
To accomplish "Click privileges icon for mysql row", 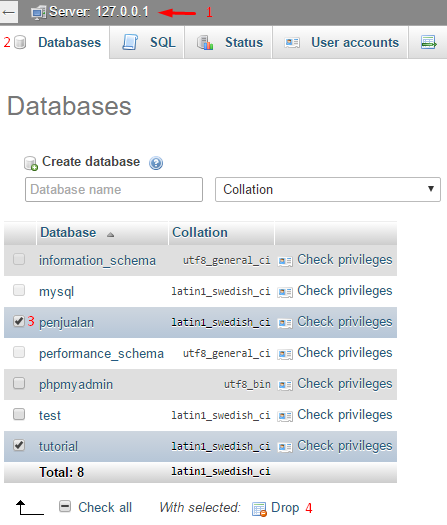I will [285, 292].
